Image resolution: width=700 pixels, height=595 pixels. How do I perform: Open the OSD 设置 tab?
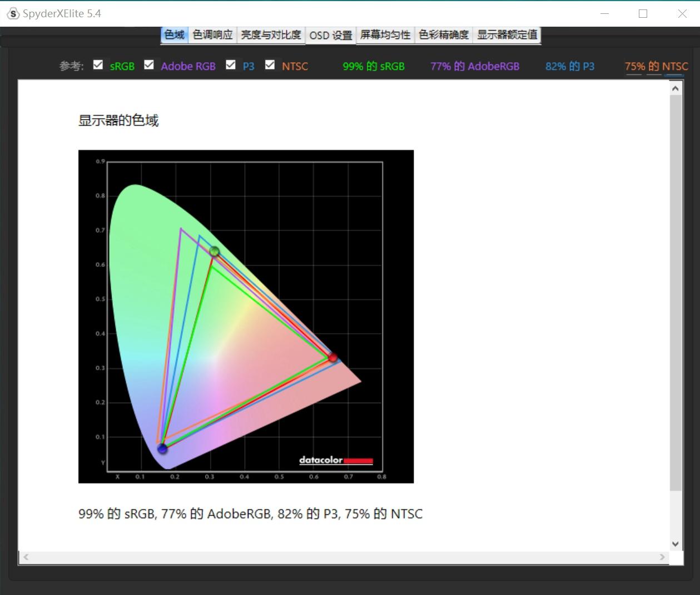point(330,34)
